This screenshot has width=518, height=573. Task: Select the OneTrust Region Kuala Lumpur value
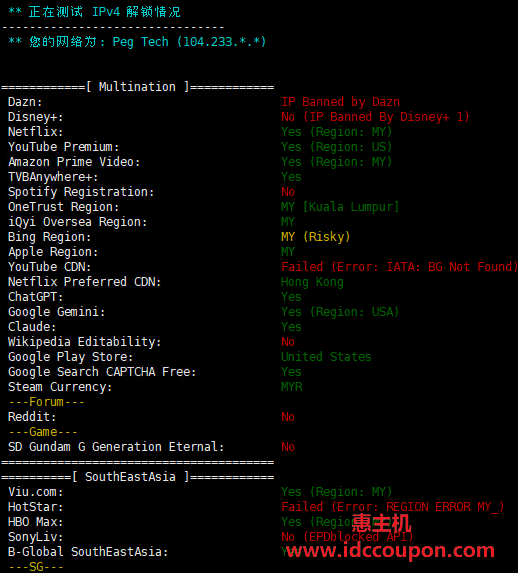[x=340, y=207]
